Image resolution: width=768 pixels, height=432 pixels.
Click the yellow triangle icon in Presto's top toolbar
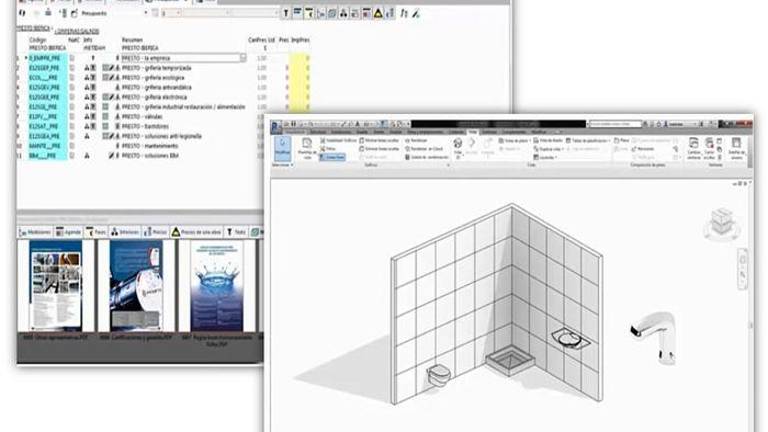pos(378,14)
